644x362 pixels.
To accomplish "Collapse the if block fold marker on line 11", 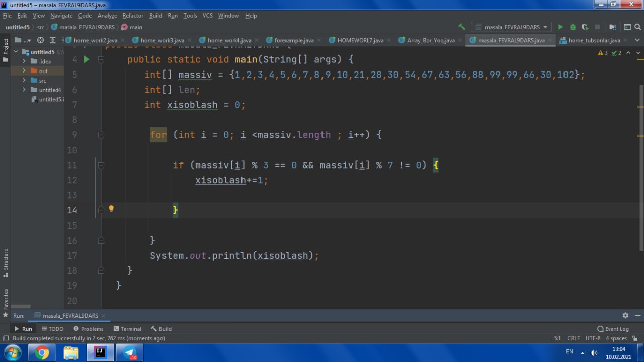I will pyautogui.click(x=101, y=165).
